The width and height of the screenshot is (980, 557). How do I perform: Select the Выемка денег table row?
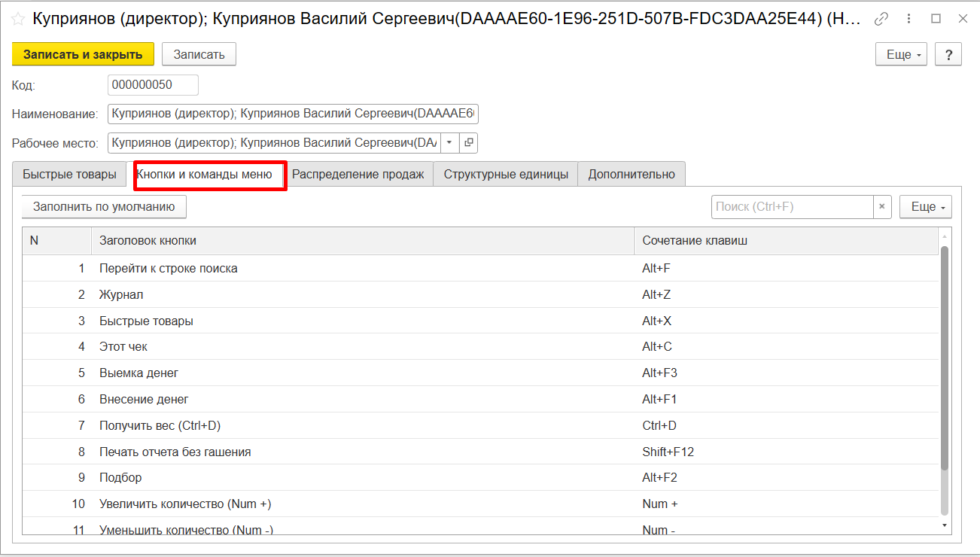click(139, 373)
